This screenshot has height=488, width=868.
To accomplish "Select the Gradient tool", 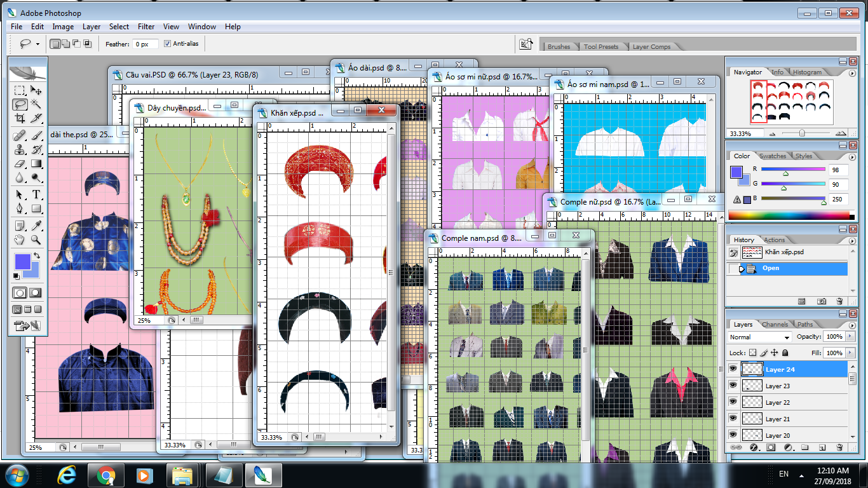I will (36, 164).
